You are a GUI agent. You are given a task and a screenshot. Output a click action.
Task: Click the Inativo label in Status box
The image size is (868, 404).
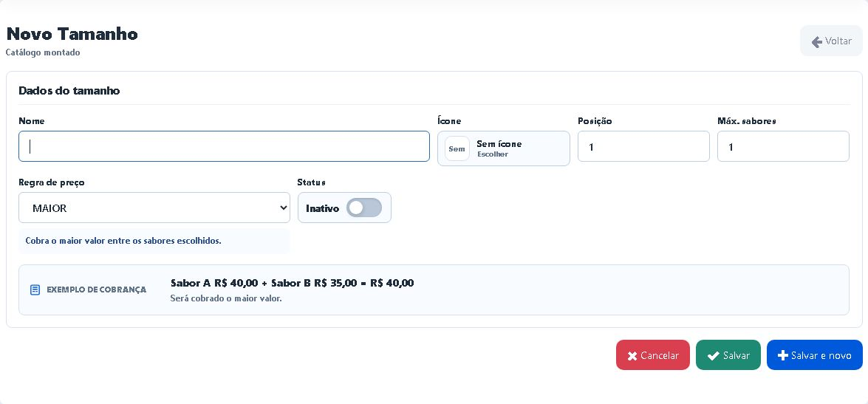click(x=322, y=208)
